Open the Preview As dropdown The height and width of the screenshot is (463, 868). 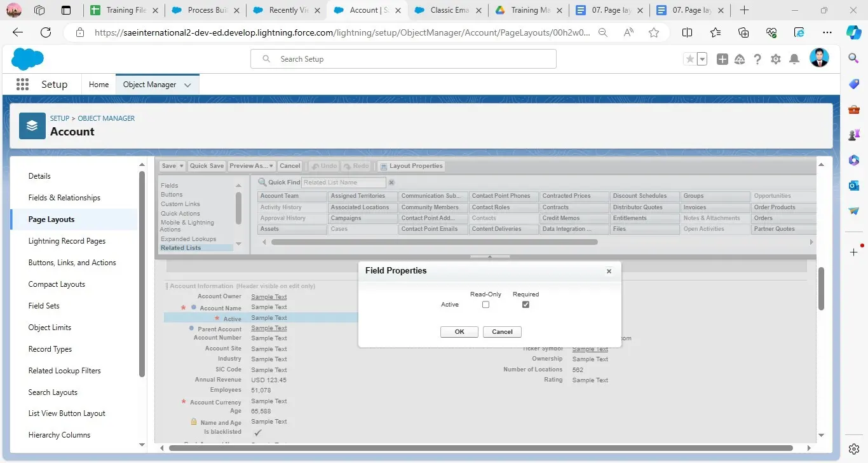click(x=252, y=166)
